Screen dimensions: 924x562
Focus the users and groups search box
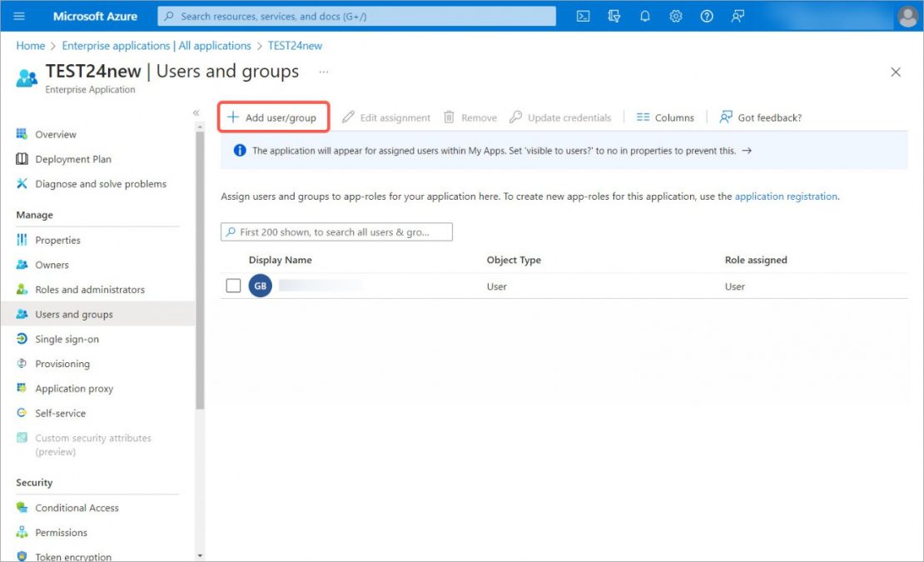336,232
